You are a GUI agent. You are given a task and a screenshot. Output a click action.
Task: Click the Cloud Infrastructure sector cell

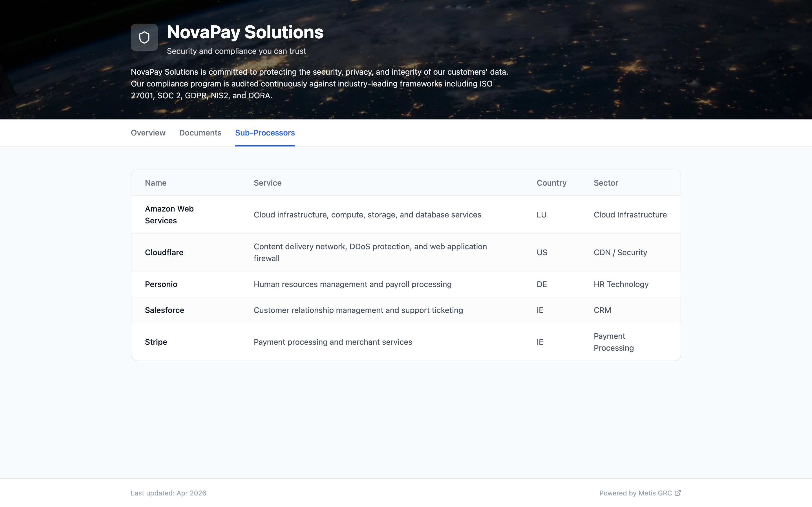pos(630,215)
